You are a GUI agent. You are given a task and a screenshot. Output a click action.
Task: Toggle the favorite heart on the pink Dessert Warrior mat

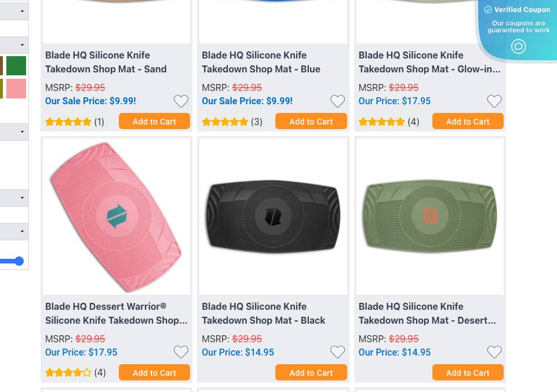[181, 352]
